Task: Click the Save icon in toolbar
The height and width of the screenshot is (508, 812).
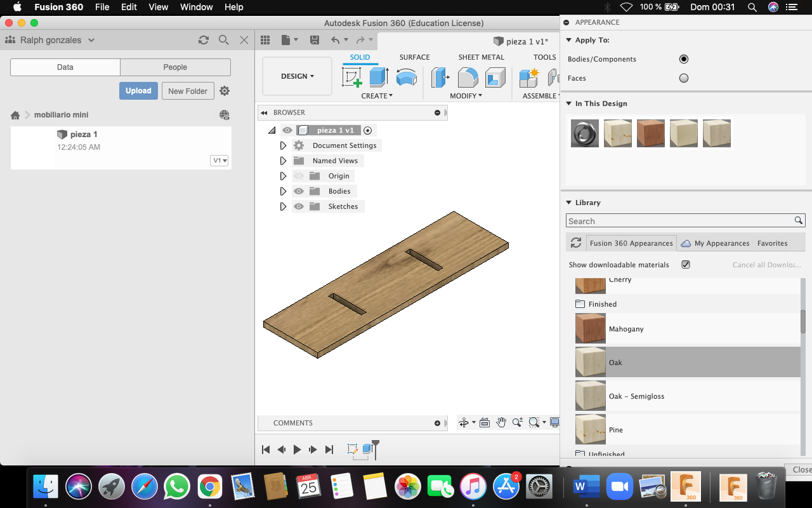Action: pos(314,40)
